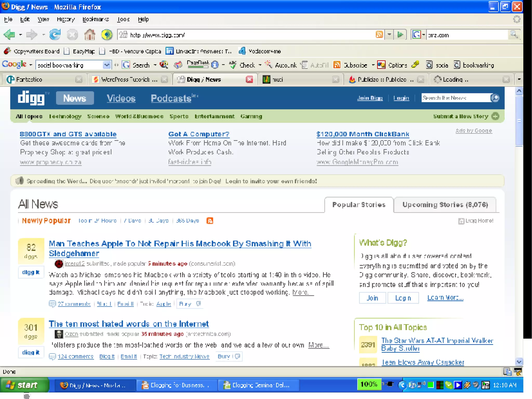Click the Join Digg link

pyautogui.click(x=370, y=98)
